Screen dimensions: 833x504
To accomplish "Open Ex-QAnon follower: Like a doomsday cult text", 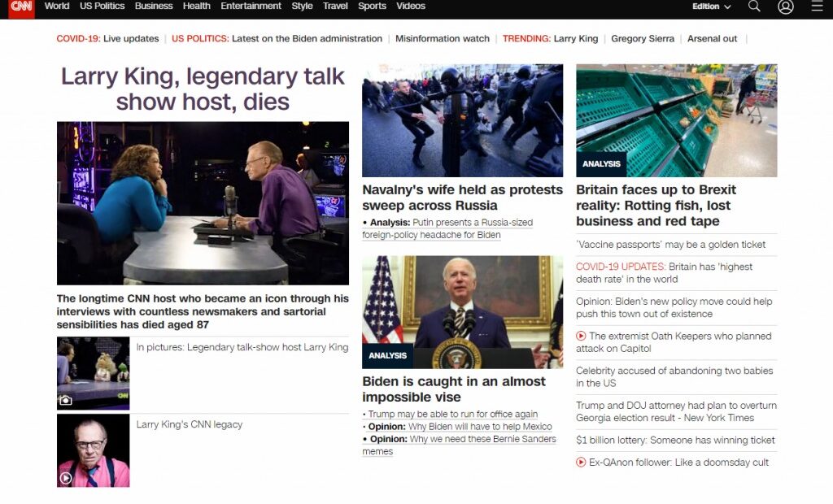I will click(x=679, y=463).
